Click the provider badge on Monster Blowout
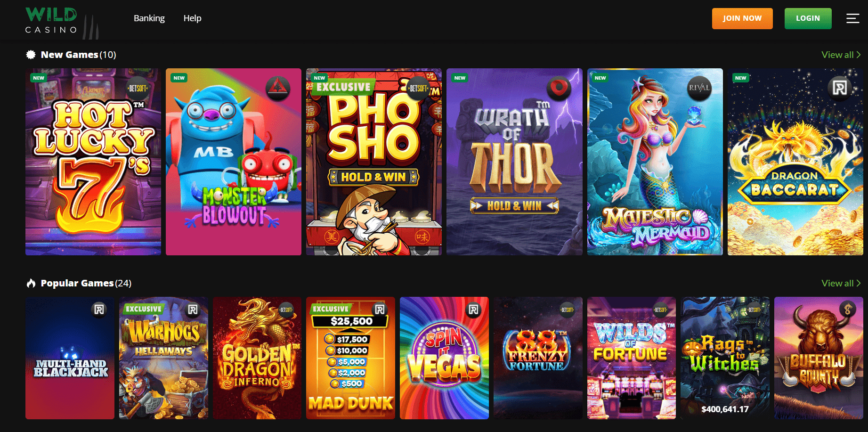The image size is (868, 432). pos(277,88)
